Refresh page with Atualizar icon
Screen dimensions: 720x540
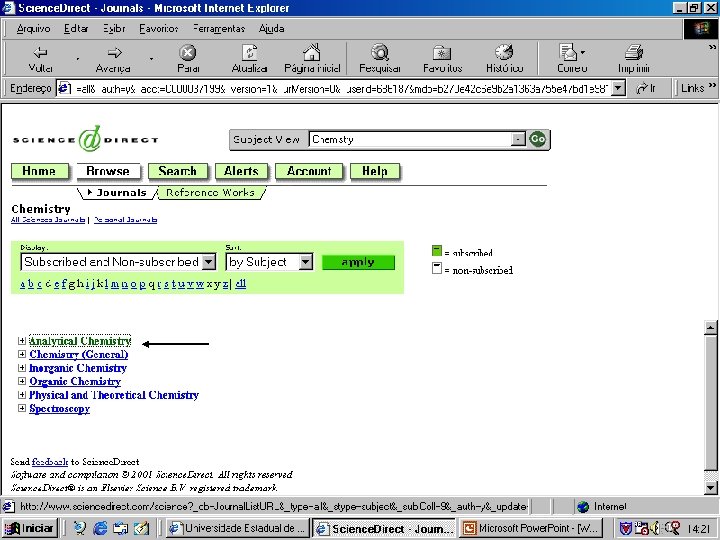coord(249,52)
